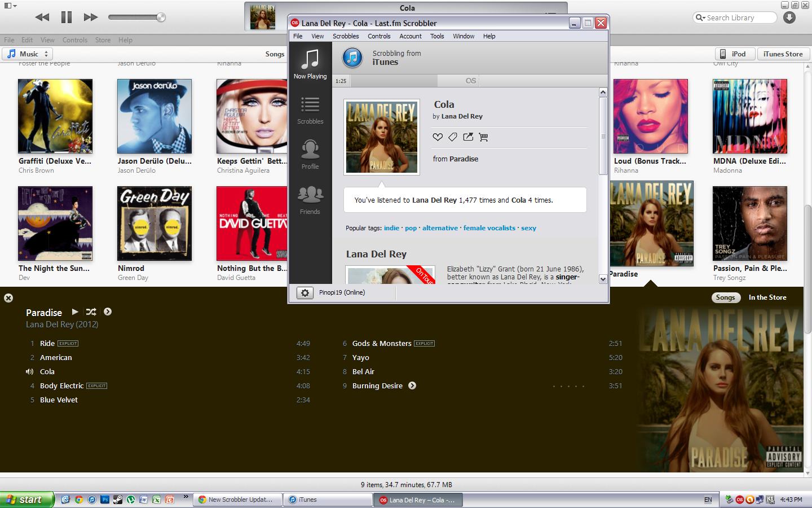812x508 pixels.
Task: Open the Paradise album link in Scrobbler
Action: click(x=464, y=159)
